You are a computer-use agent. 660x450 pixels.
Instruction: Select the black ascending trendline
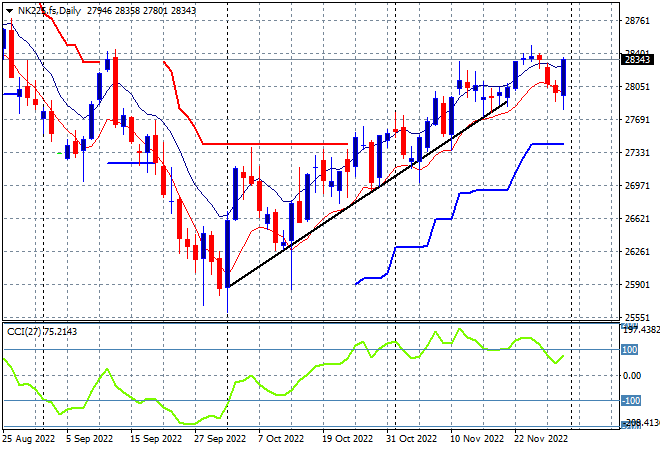tap(367, 194)
